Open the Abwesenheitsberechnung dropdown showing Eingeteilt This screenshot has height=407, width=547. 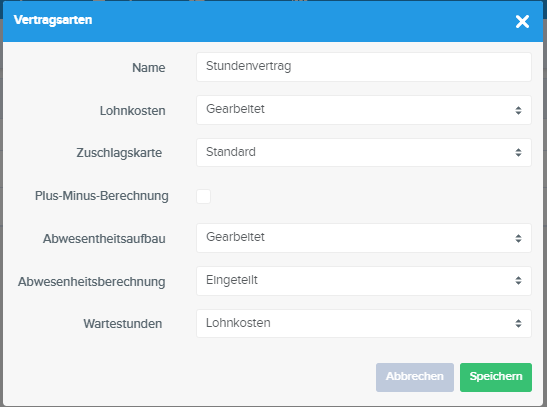(x=364, y=281)
